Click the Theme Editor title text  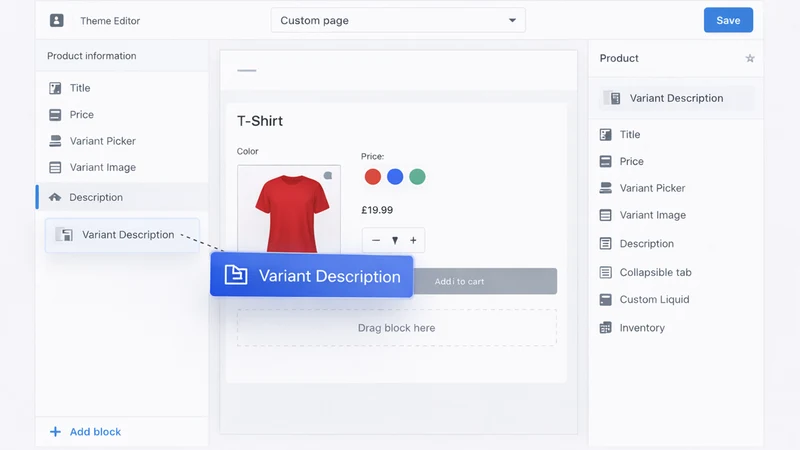pos(110,21)
